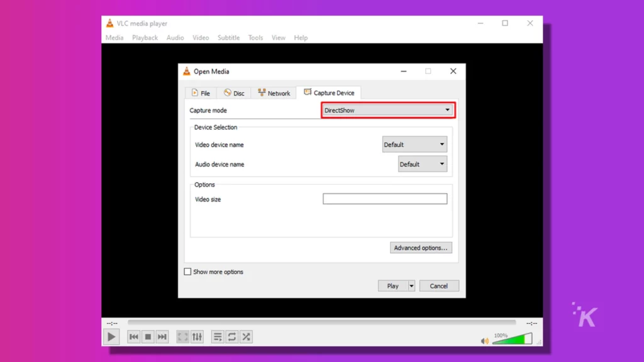Screen dimensions: 644x362
Task: Expand Audio device name dropdown
Action: [422, 164]
